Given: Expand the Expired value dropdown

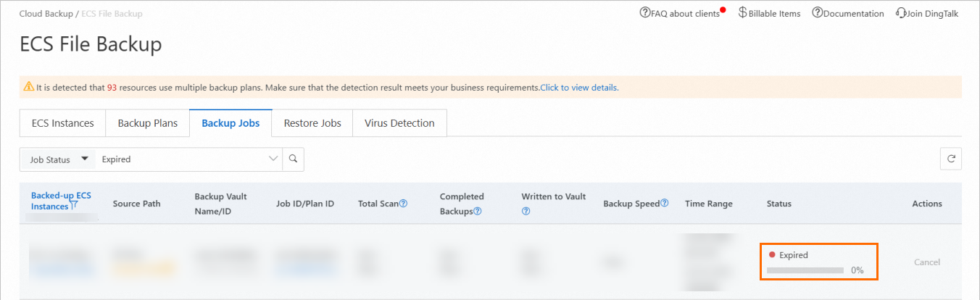Looking at the screenshot, I should point(273,159).
